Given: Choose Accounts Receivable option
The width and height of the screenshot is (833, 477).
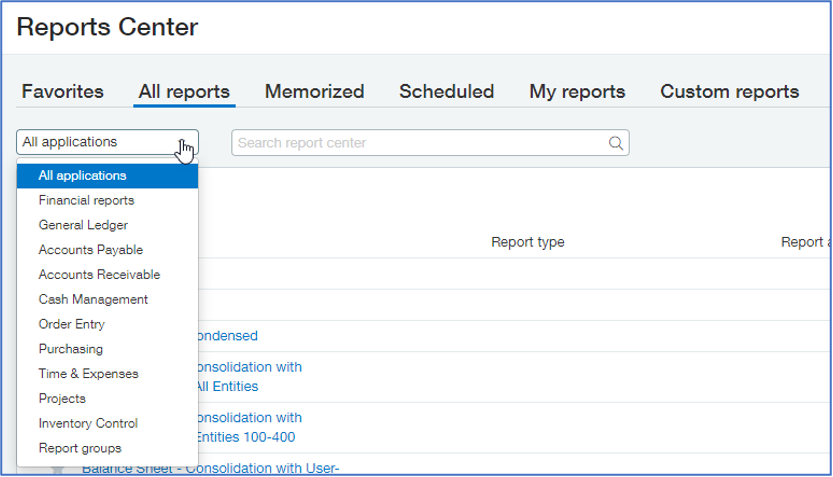Looking at the screenshot, I should click(x=99, y=275).
